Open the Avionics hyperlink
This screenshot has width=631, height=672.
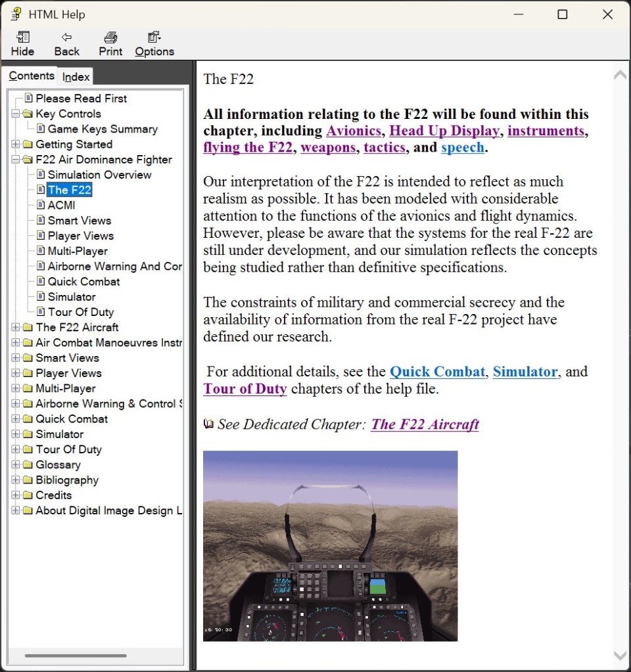pyautogui.click(x=353, y=131)
